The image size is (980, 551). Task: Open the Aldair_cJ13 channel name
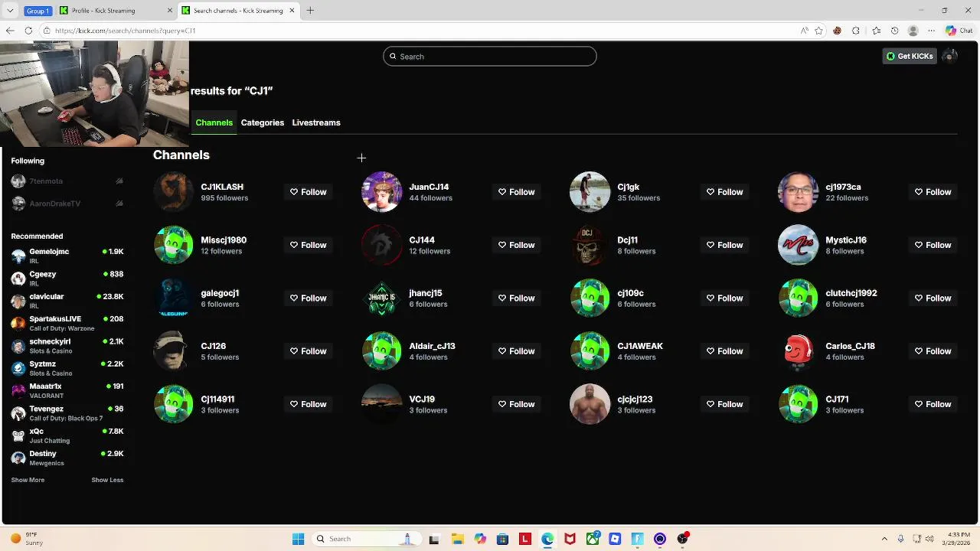pyautogui.click(x=432, y=346)
